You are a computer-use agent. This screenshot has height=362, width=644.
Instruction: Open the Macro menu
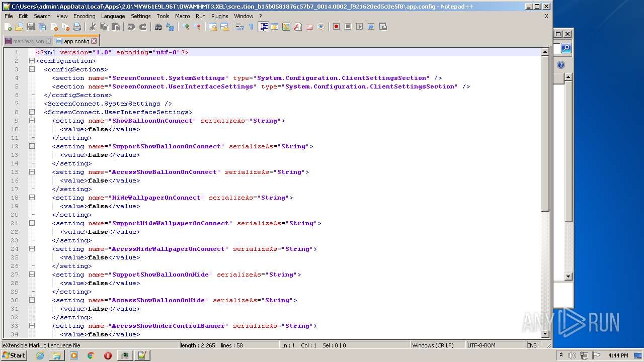pos(182,16)
